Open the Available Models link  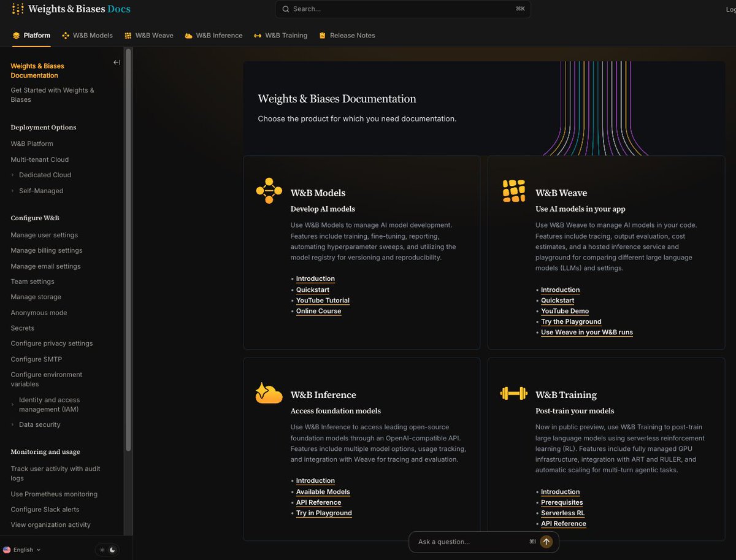point(323,492)
